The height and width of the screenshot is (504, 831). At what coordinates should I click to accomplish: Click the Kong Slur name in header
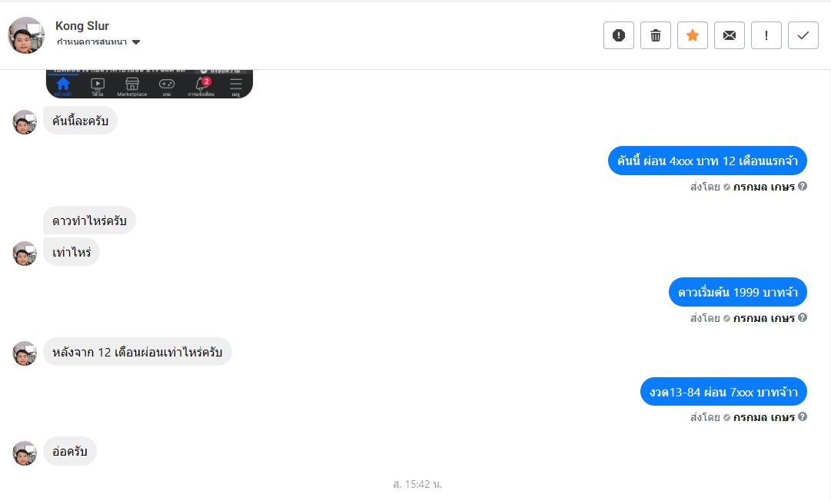point(82,26)
